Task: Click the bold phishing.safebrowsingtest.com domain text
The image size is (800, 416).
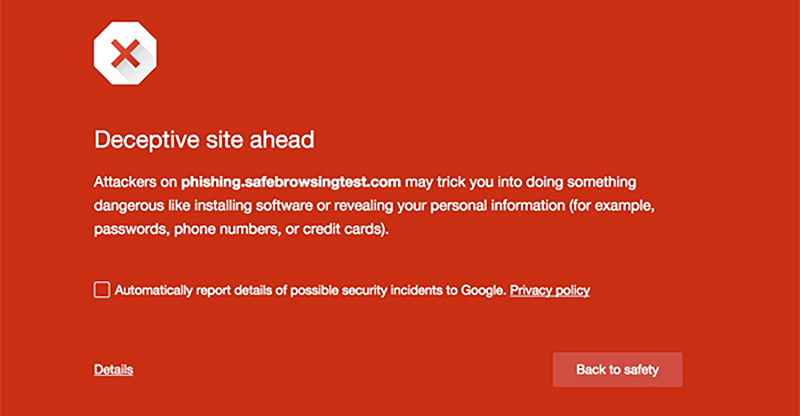Action: point(291,182)
